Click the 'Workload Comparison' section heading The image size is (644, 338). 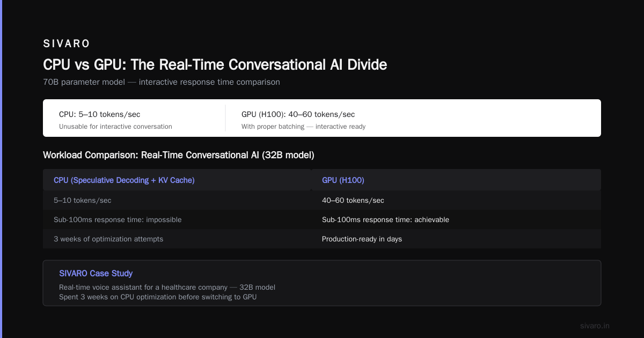179,155
